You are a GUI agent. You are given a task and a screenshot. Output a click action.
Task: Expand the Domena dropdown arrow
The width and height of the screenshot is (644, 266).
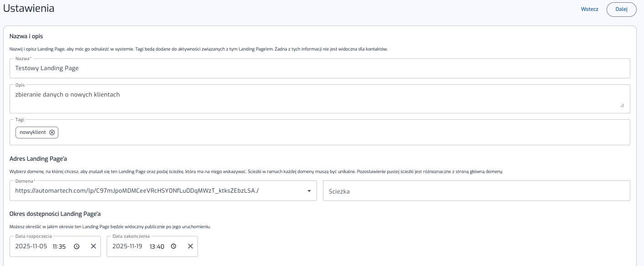tap(309, 191)
